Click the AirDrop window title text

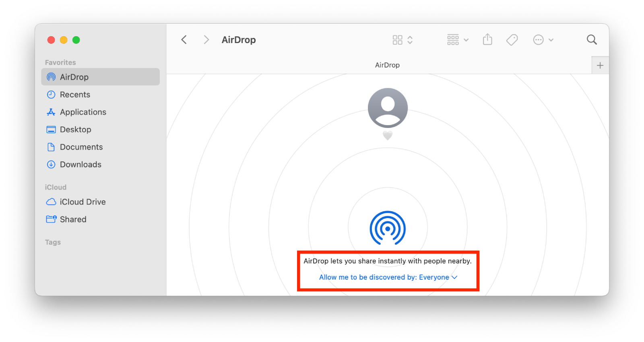pyautogui.click(x=239, y=40)
